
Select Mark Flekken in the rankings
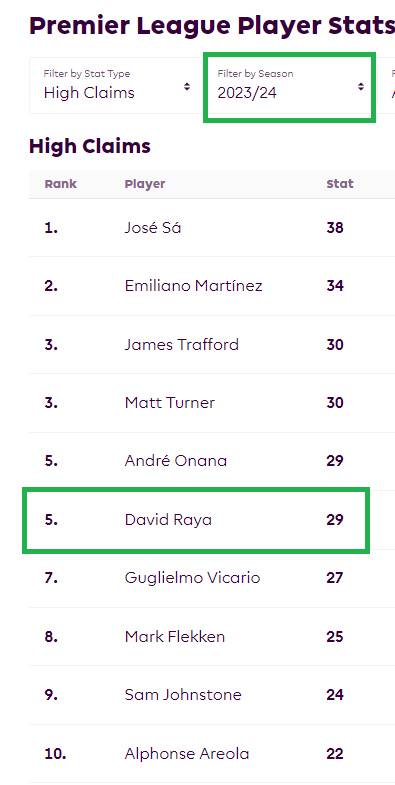[x=175, y=636]
